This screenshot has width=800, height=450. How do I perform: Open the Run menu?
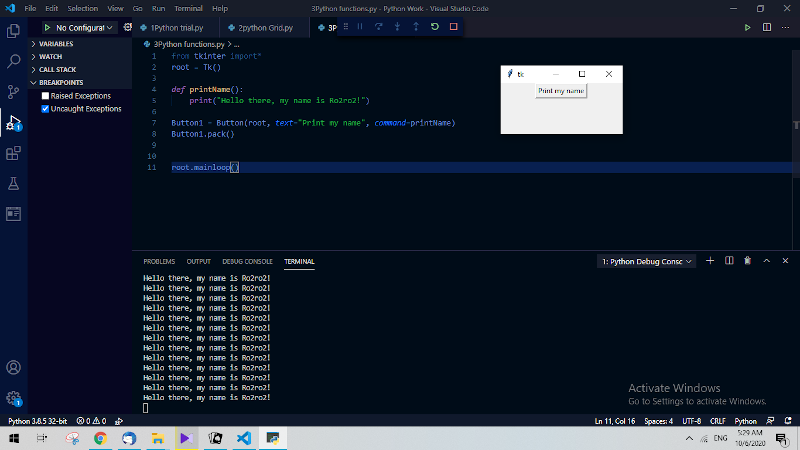pos(158,9)
